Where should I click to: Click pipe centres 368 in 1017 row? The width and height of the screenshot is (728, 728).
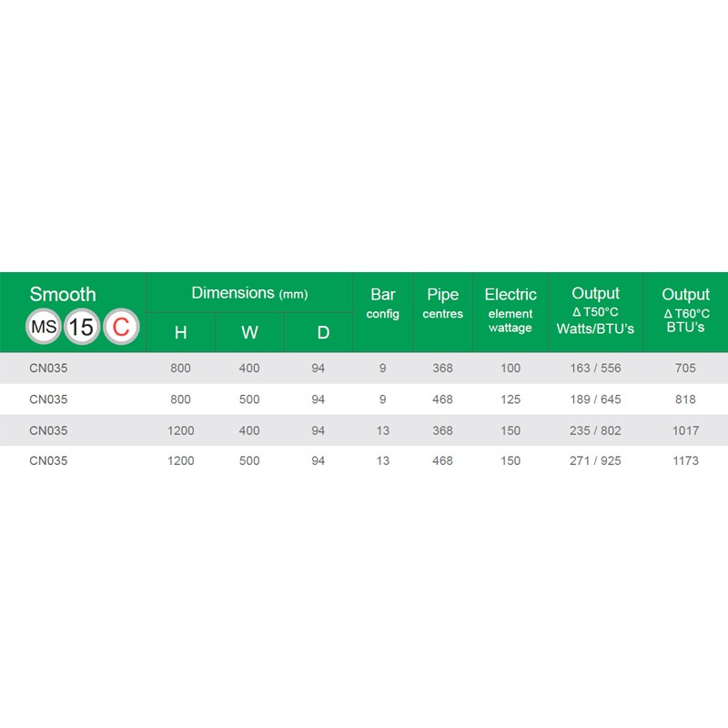point(442,430)
